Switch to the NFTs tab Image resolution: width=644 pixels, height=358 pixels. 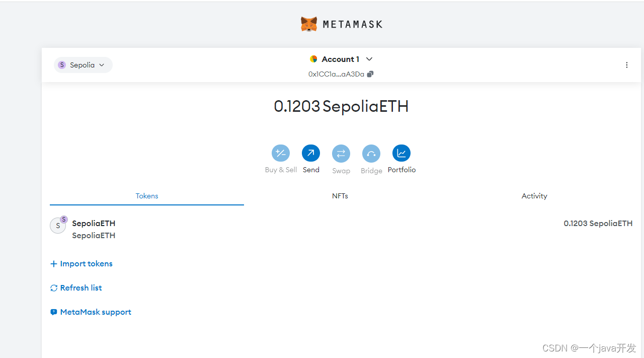340,196
